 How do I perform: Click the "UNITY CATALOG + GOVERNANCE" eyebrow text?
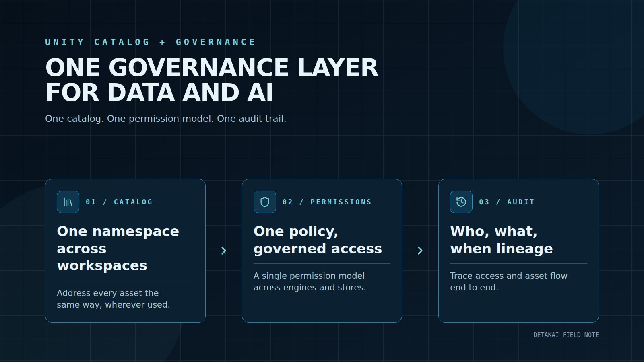pos(150,42)
